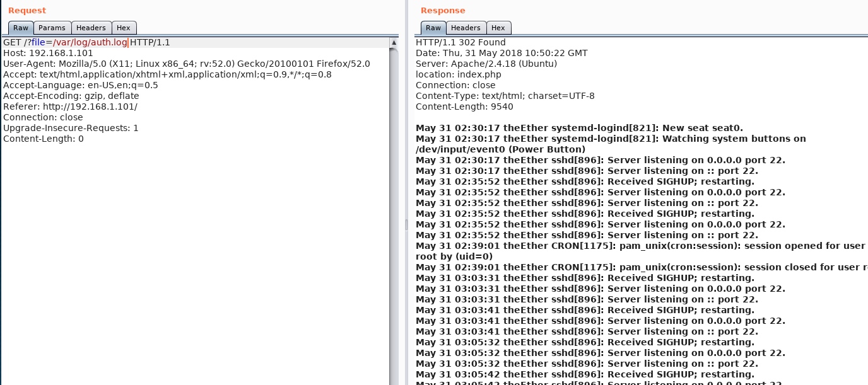The height and width of the screenshot is (385, 868).
Task: Click the 03:05:42 'Received SIGHUP; restarting.' line
Action: coord(585,375)
